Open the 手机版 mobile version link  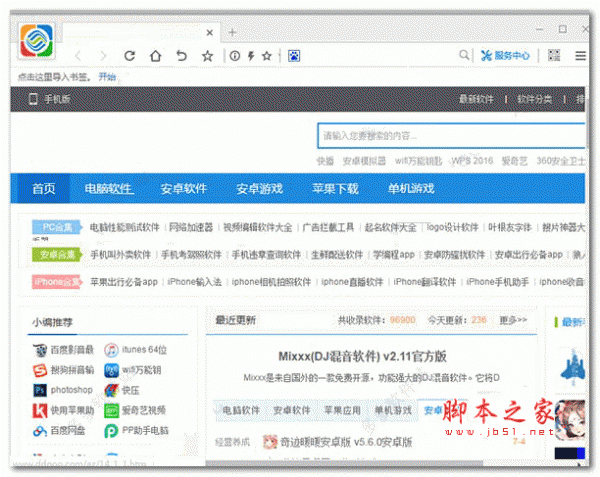50,99
